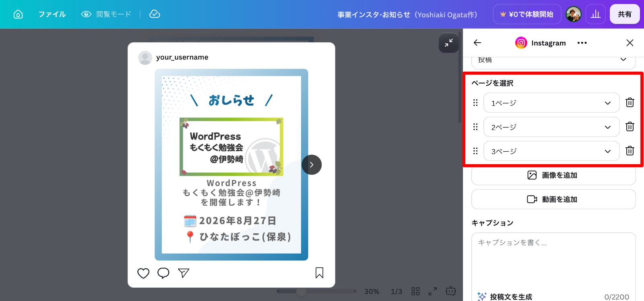Screen dimensions: 644x301
Task: Focus the キャプション caption text field
Action: coord(553,262)
